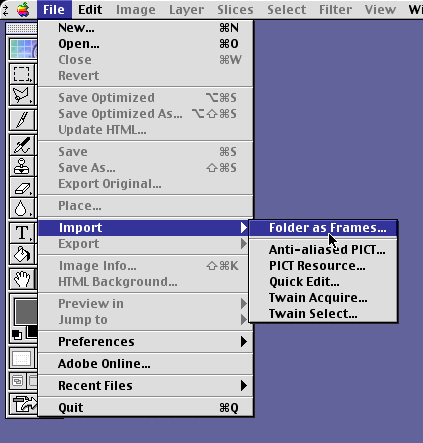
Task: Open the Apple menu
Action: [x=23, y=9]
